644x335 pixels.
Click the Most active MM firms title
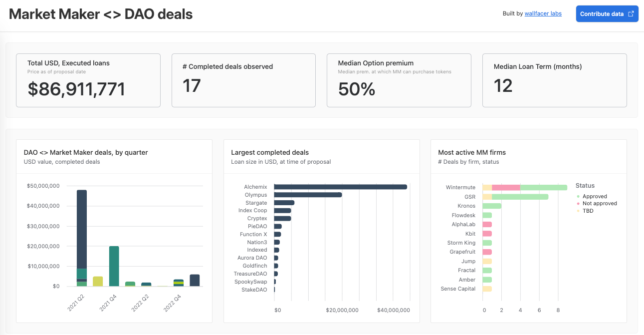pyautogui.click(x=472, y=152)
